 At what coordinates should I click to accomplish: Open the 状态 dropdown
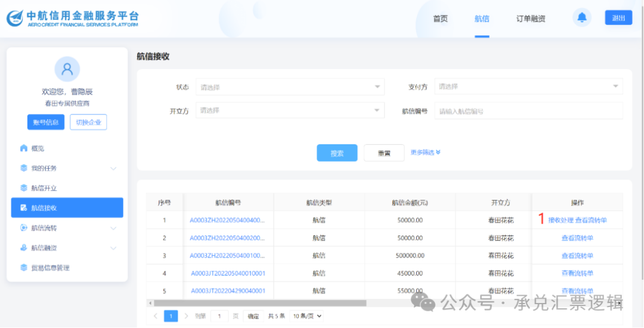[x=290, y=87]
